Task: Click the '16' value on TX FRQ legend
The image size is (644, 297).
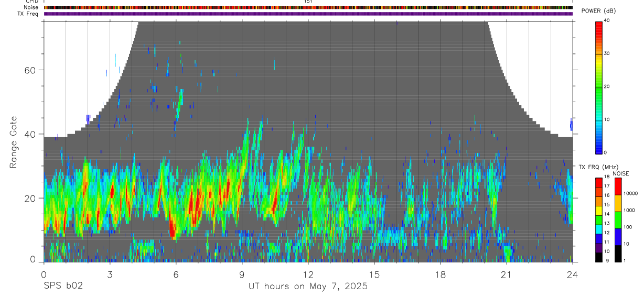Action: [606, 195]
